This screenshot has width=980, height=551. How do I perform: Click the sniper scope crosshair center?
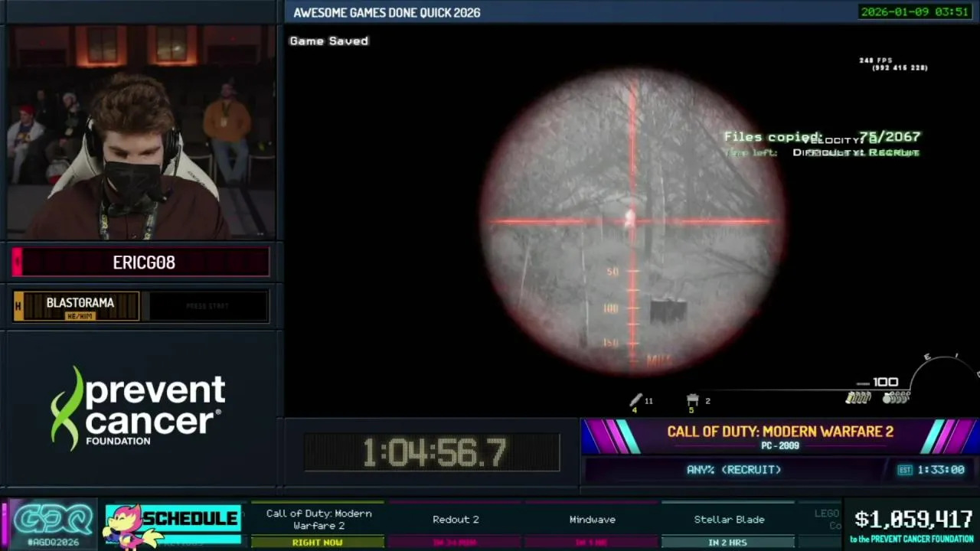point(633,222)
